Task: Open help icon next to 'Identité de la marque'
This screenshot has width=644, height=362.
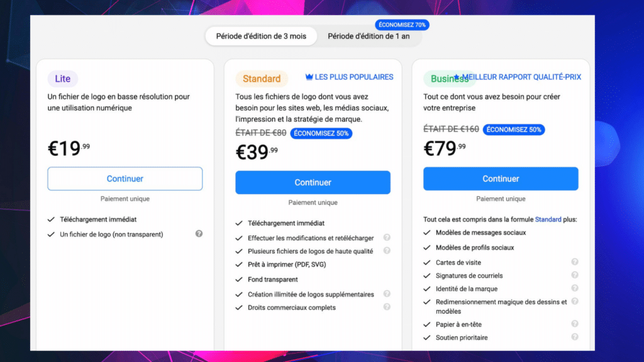Action: [575, 288]
